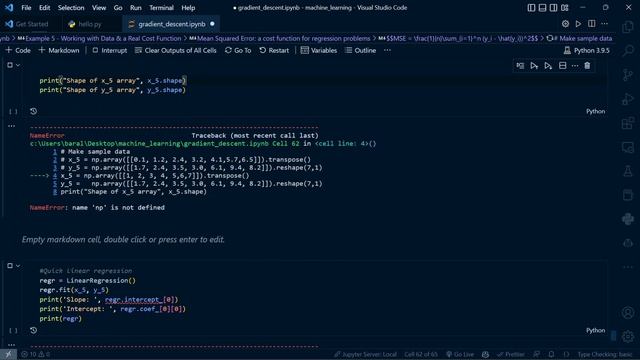This screenshot has width=640, height=360.
Task: Toggle Go Live server in status bar
Action: [460, 354]
